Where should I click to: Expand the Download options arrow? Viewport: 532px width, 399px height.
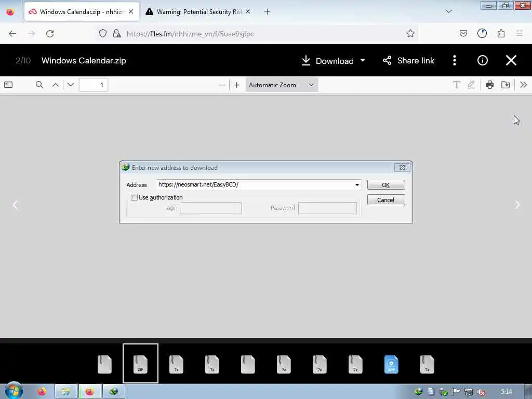363,60
